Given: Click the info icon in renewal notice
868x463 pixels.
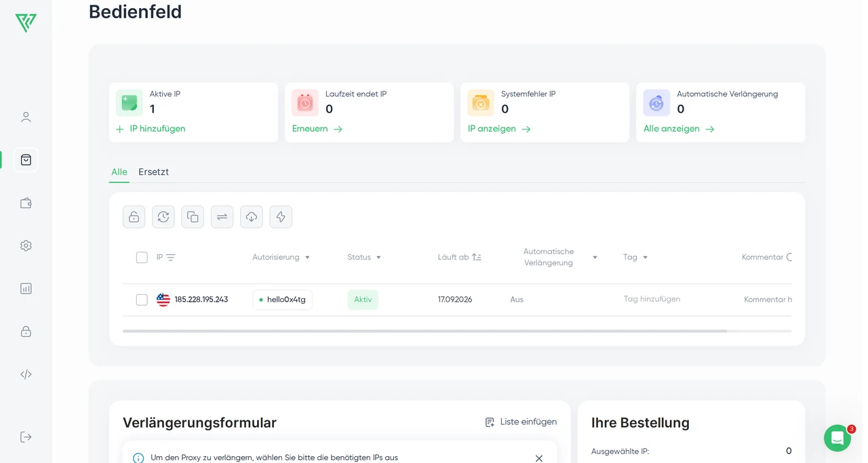Looking at the screenshot, I should [138, 458].
